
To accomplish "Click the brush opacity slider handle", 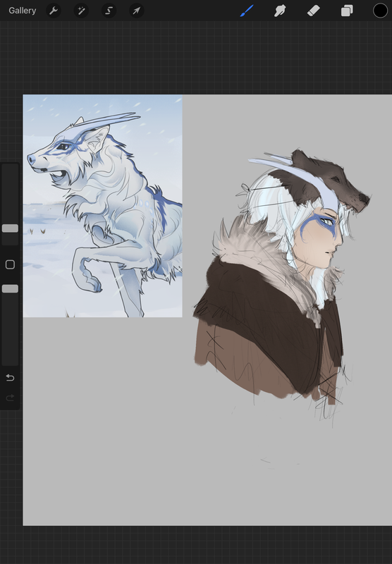I will (x=10, y=289).
